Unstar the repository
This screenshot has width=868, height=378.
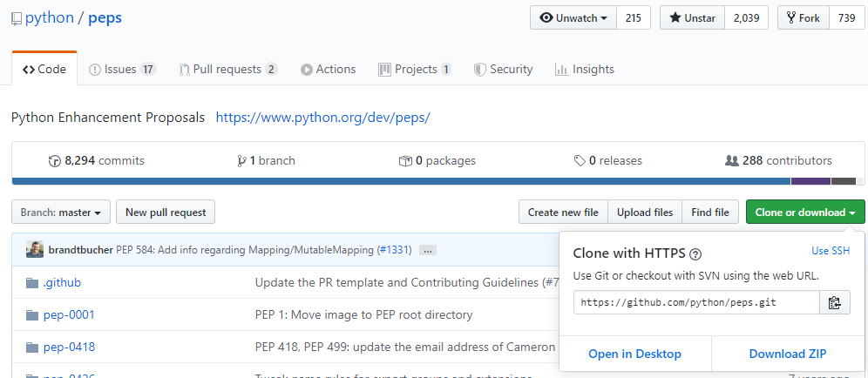[691, 17]
